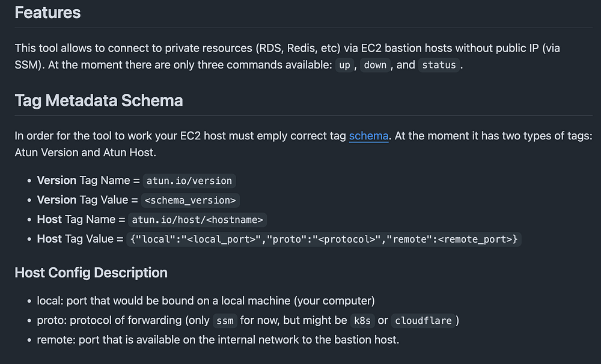This screenshot has height=364, width=601.
Task: Click the atun.io/version code snippet
Action: (x=189, y=181)
